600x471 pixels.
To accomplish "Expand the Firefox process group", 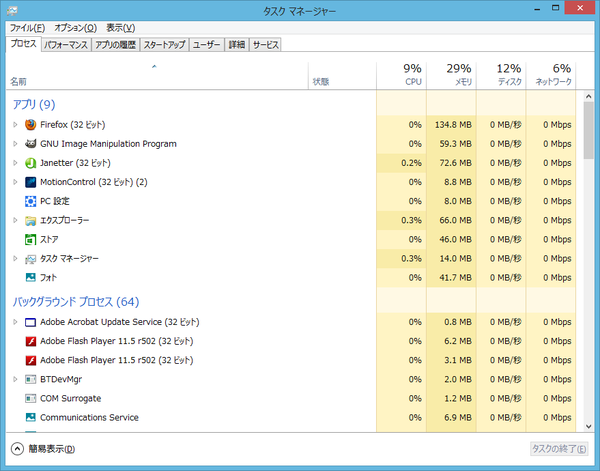I will pos(15,125).
